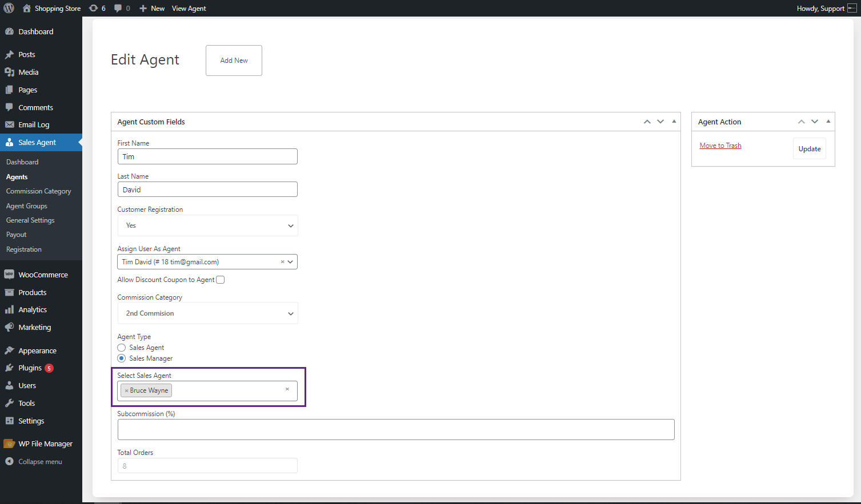
Task: Click the Add New button
Action: click(234, 61)
